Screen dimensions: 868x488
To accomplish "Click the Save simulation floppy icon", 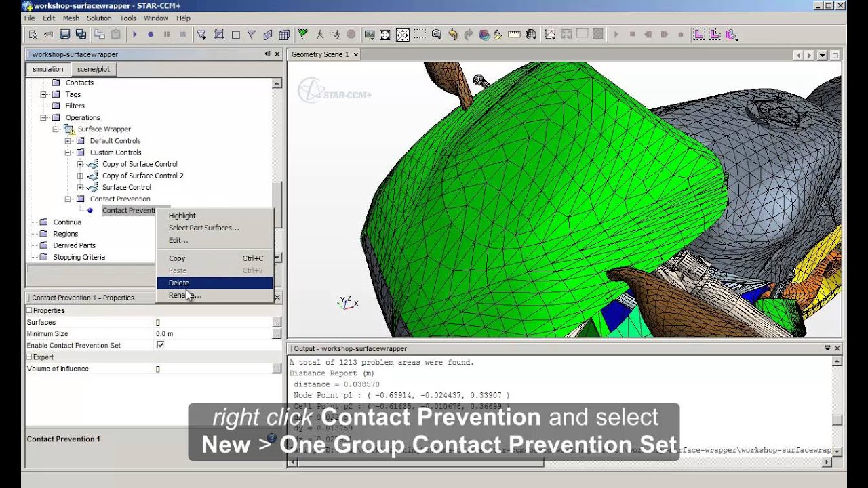I will 65,35.
